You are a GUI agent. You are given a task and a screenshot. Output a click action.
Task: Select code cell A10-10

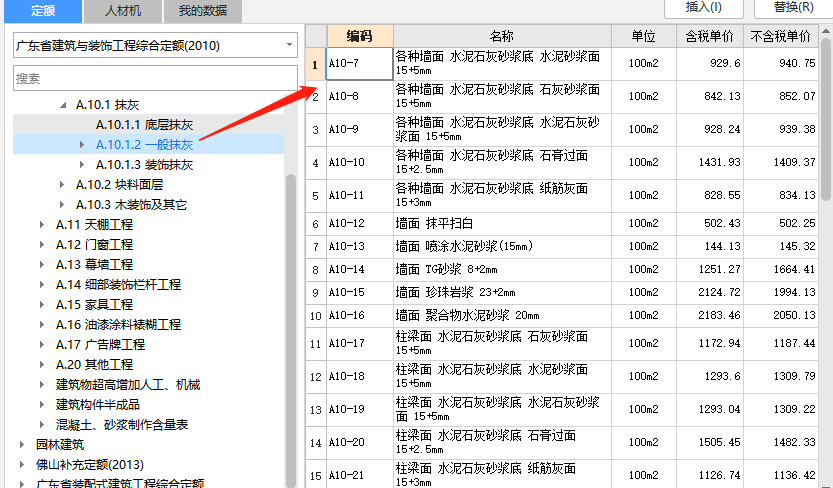[x=360, y=162]
